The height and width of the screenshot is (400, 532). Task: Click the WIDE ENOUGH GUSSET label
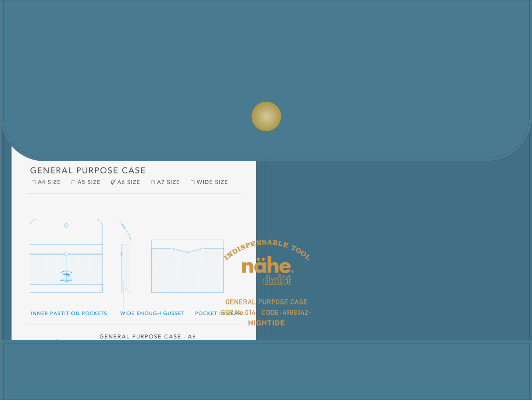pos(152,313)
